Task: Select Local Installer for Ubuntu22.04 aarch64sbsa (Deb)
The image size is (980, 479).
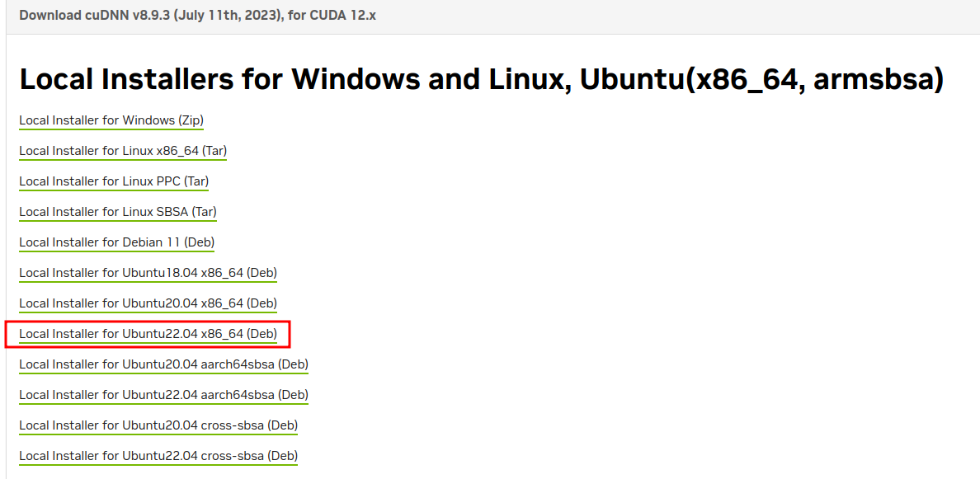Action: [x=163, y=395]
